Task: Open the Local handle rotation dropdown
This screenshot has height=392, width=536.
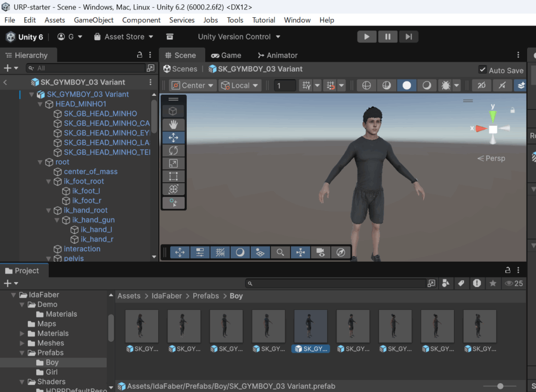Action: point(240,85)
